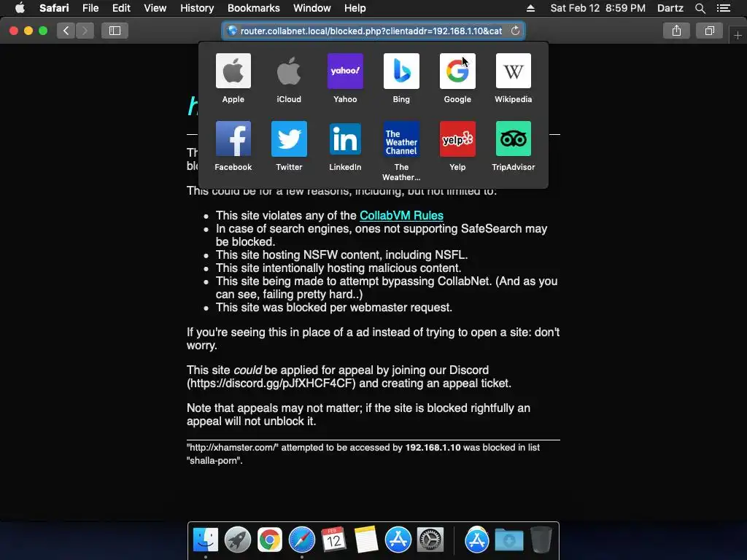Open the Bookmarks menu
747x560 pixels.
(253, 8)
